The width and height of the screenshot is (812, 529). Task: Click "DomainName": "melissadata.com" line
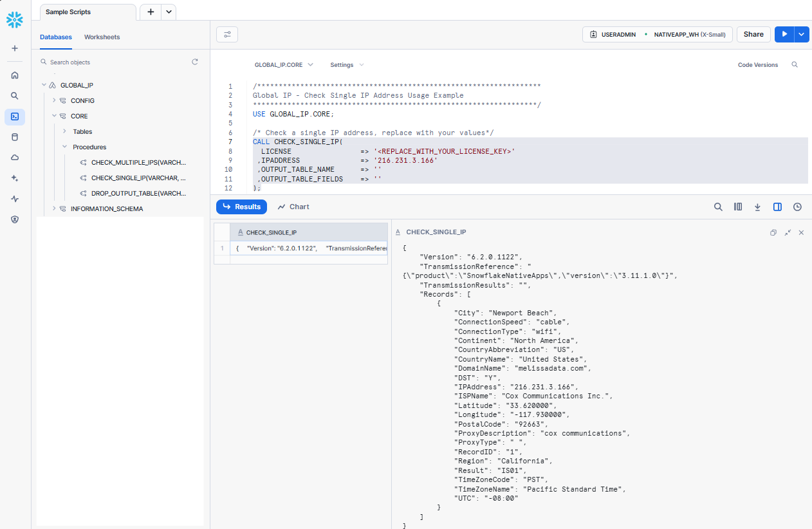522,368
